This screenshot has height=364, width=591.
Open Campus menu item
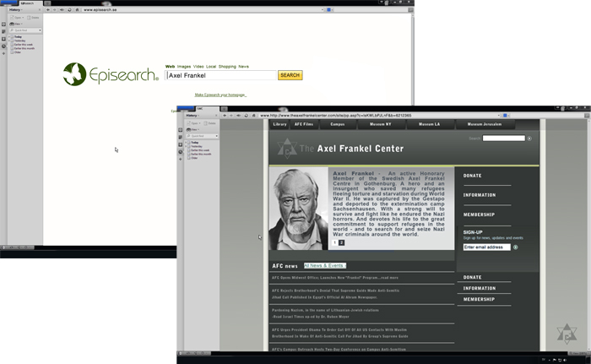tap(338, 124)
